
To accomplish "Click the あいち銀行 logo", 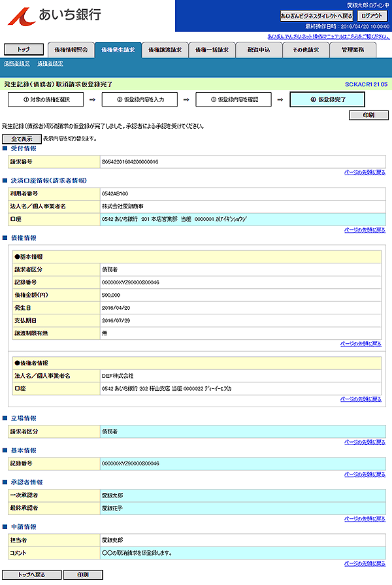I will click(54, 16).
